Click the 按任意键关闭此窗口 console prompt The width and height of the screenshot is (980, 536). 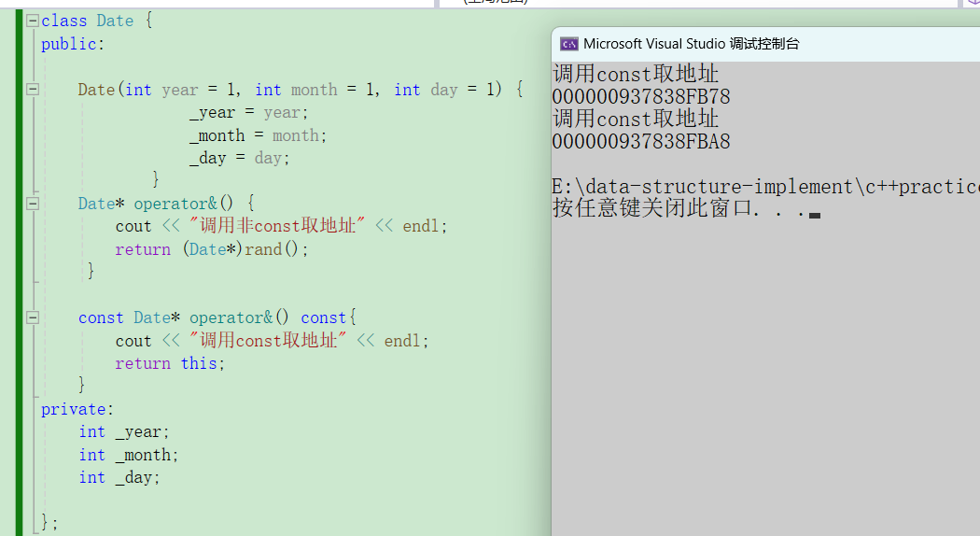click(x=686, y=208)
